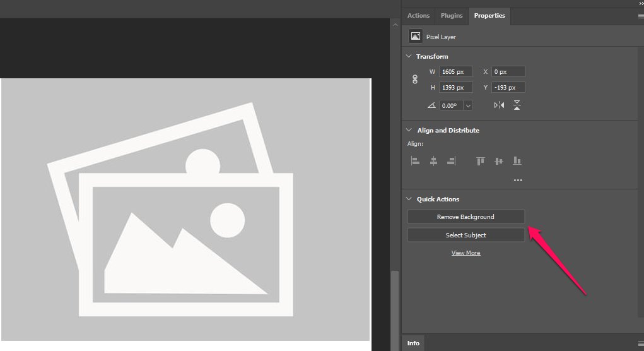The width and height of the screenshot is (644, 351).
Task: Select the Properties tab
Action: (x=489, y=16)
